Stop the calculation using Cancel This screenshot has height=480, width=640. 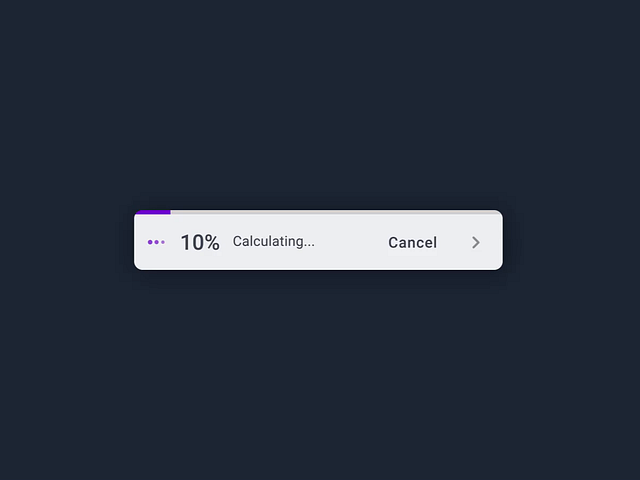point(412,242)
